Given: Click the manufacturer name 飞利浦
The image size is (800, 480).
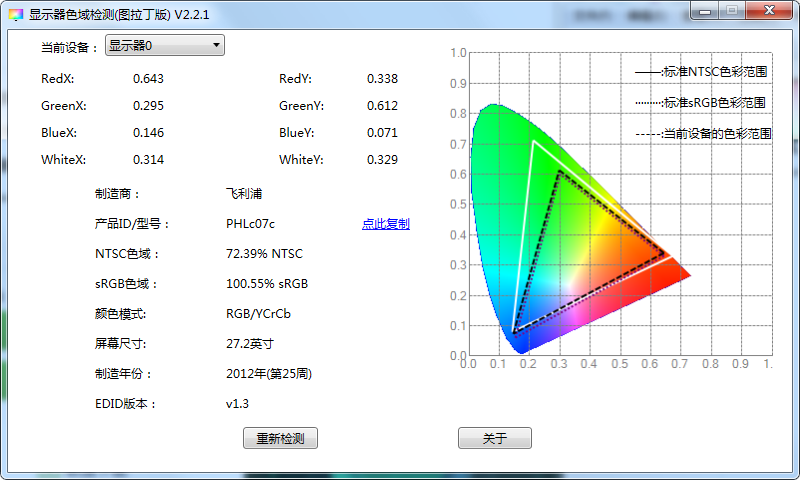Looking at the screenshot, I should 244,194.
